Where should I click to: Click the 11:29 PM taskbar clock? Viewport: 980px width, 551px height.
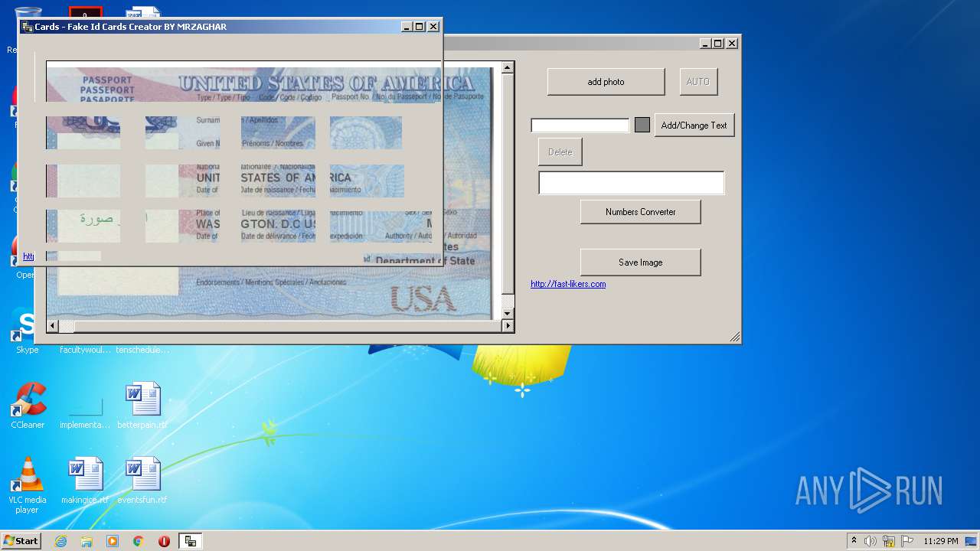[940, 541]
